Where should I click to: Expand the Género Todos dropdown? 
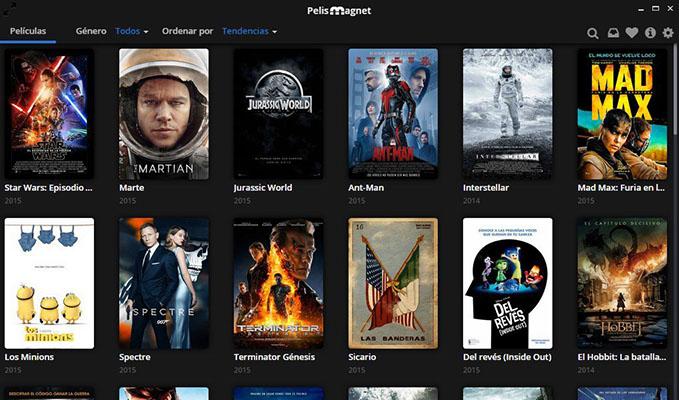(x=132, y=31)
